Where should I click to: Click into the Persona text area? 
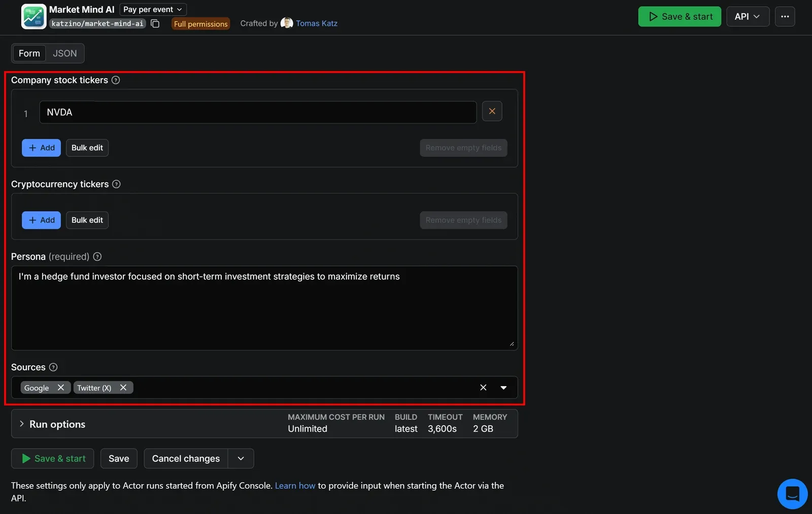[x=264, y=308]
